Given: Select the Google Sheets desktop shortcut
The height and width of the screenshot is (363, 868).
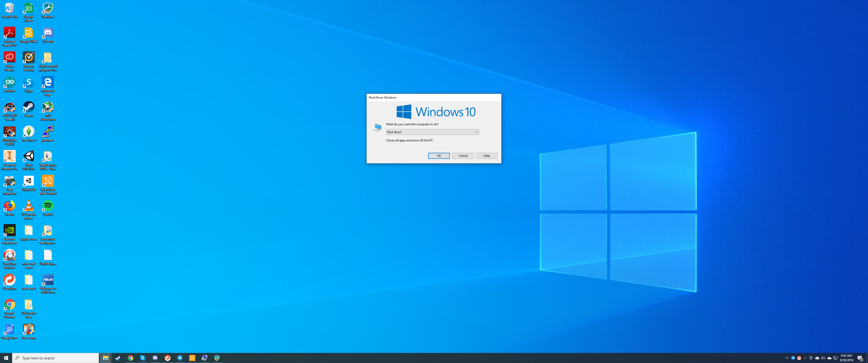Looking at the screenshot, I should pos(29,12).
